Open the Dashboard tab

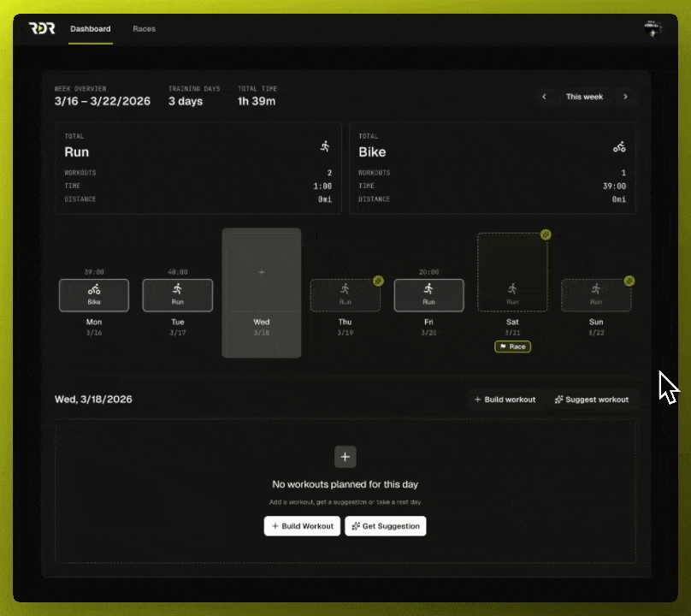tap(90, 28)
